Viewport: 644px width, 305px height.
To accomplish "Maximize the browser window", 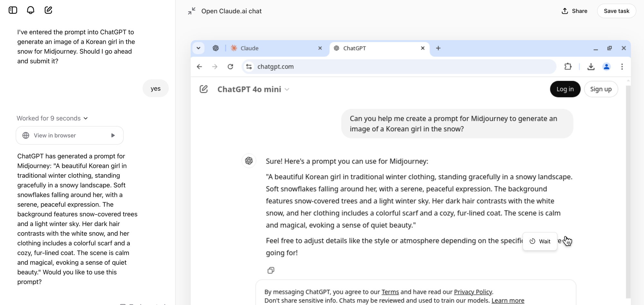I will click(610, 48).
